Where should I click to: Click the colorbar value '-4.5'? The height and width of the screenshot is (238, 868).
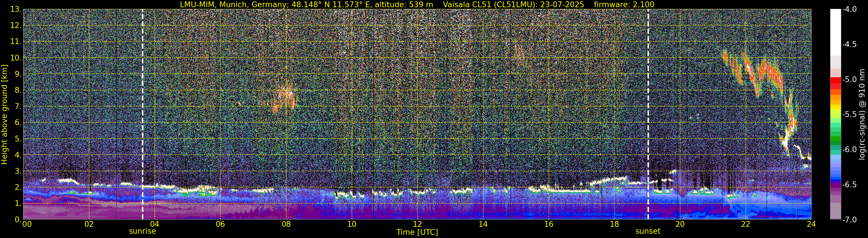[849, 44]
